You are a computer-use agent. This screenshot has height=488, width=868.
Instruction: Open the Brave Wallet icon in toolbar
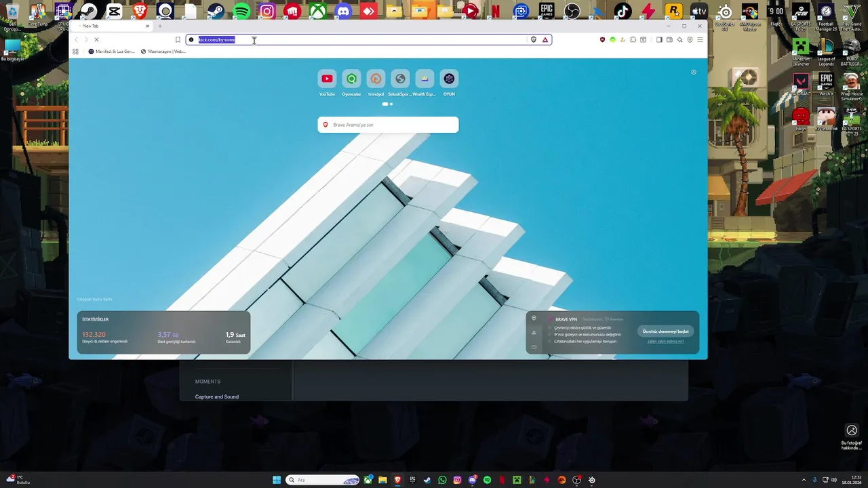click(x=669, y=40)
